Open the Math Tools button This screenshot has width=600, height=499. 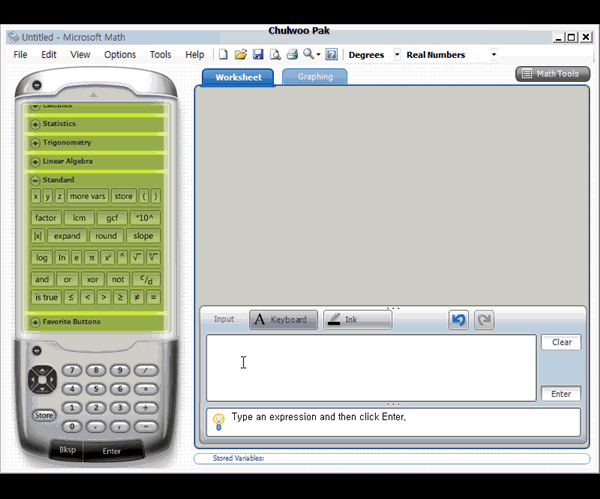(553, 74)
